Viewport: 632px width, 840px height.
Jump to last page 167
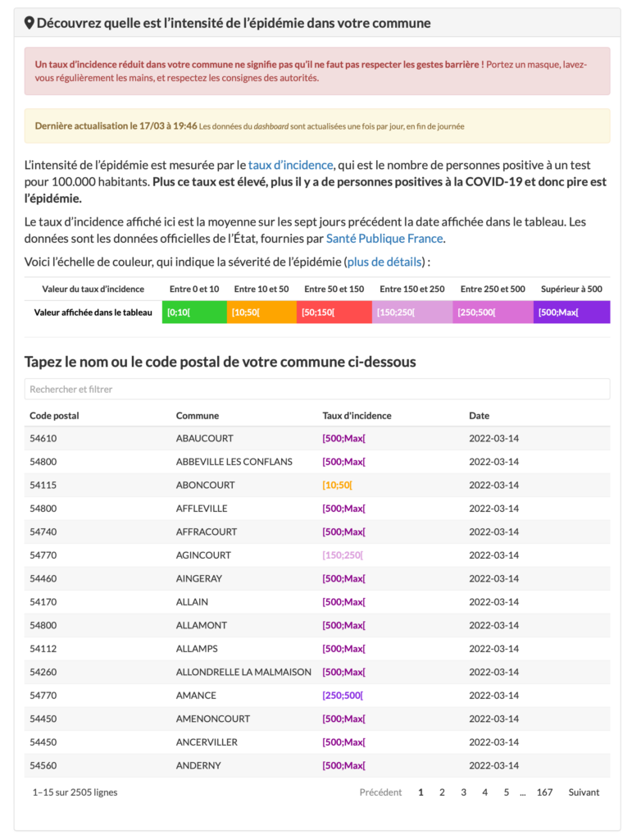point(544,792)
